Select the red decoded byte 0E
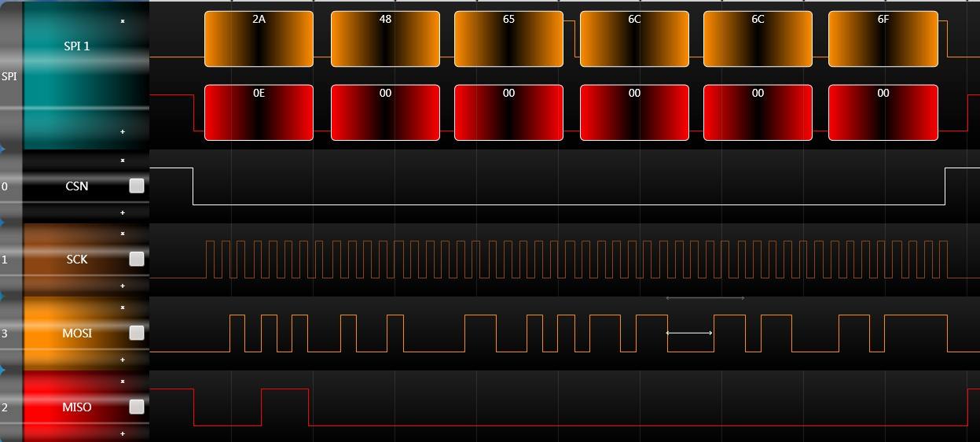This screenshot has height=442, width=980. click(x=259, y=112)
